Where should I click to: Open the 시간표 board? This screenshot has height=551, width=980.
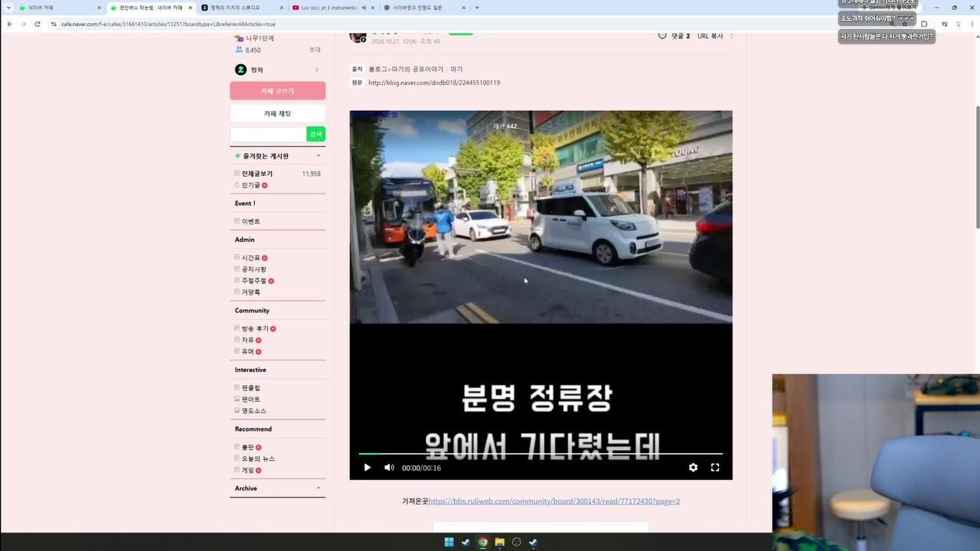[250, 258]
